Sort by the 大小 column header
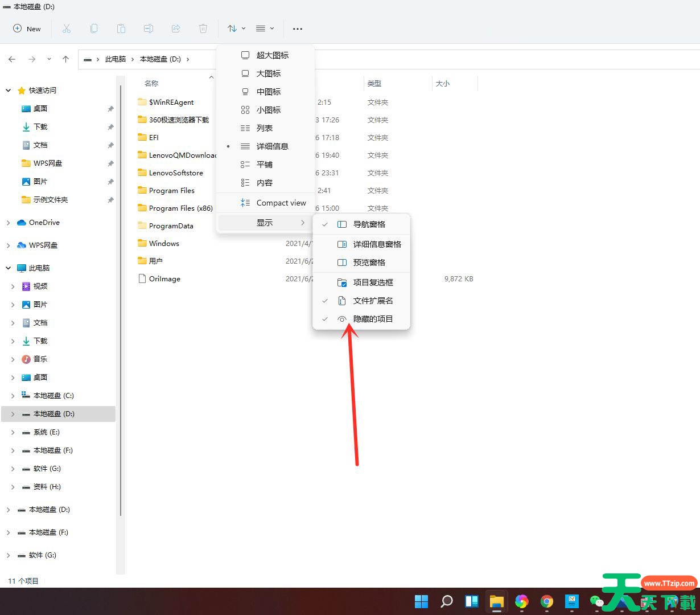 [442, 84]
